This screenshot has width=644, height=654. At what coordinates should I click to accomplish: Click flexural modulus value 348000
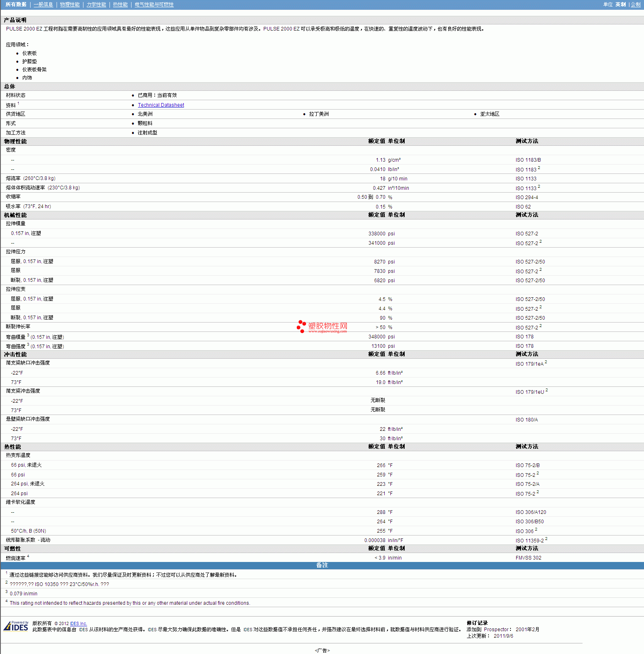point(377,337)
